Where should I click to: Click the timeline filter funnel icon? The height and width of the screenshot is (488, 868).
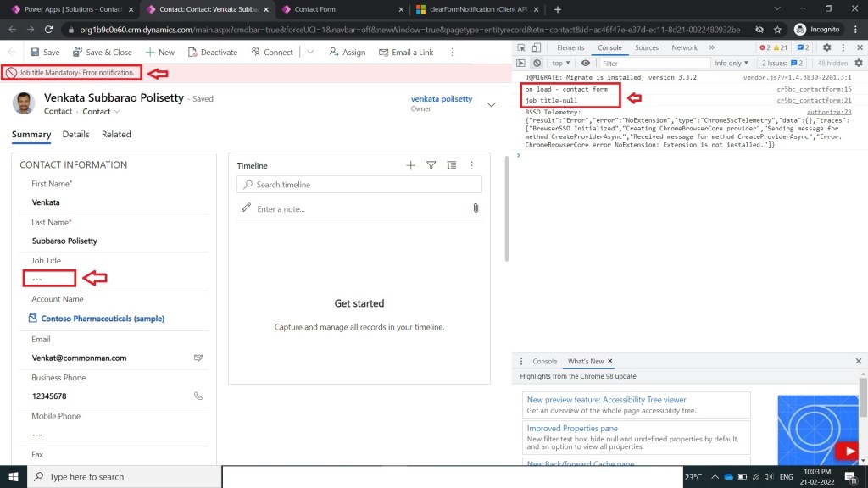(431, 166)
